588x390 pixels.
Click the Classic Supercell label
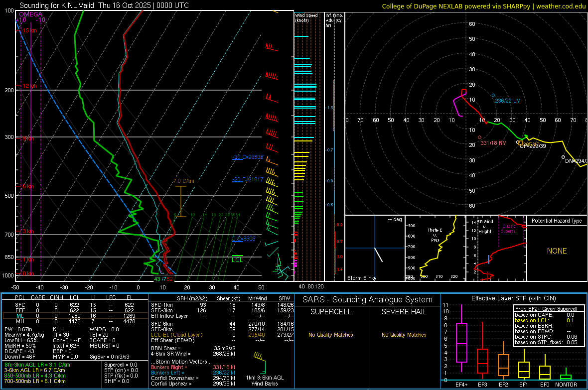[509, 229]
